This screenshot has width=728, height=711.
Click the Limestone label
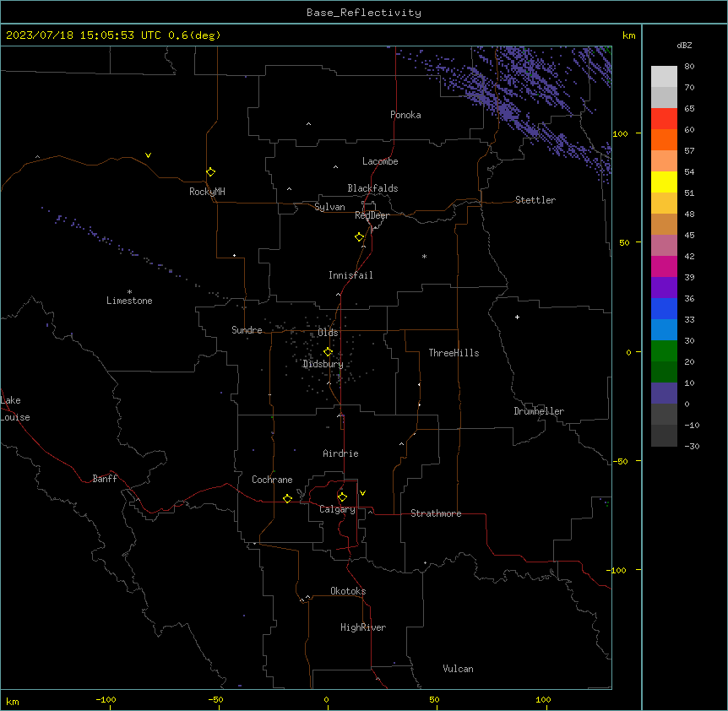click(129, 301)
